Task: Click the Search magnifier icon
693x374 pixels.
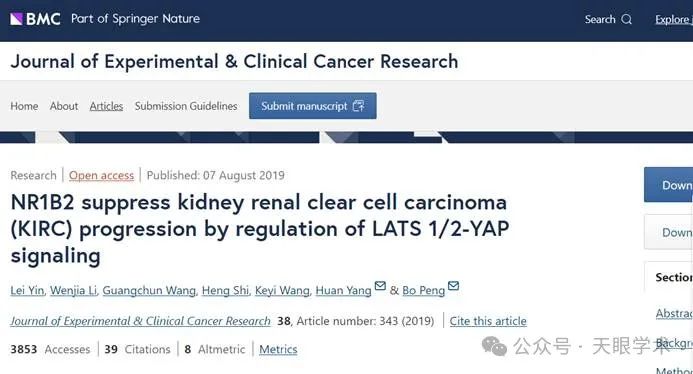Action: pyautogui.click(x=626, y=19)
